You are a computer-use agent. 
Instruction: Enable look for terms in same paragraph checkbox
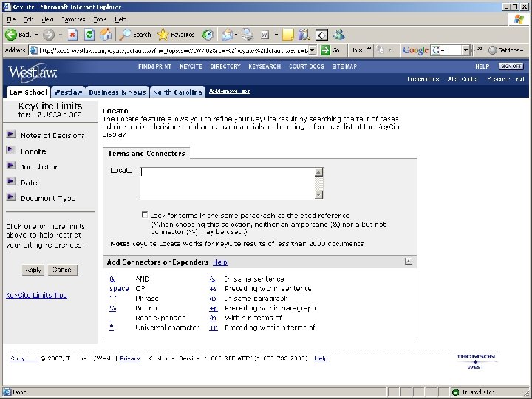pos(145,215)
